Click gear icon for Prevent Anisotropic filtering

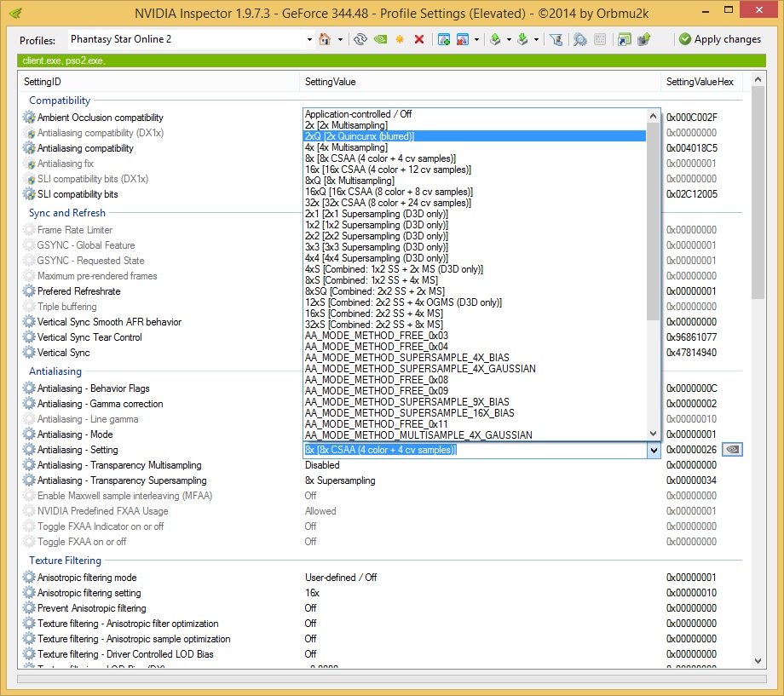29,608
